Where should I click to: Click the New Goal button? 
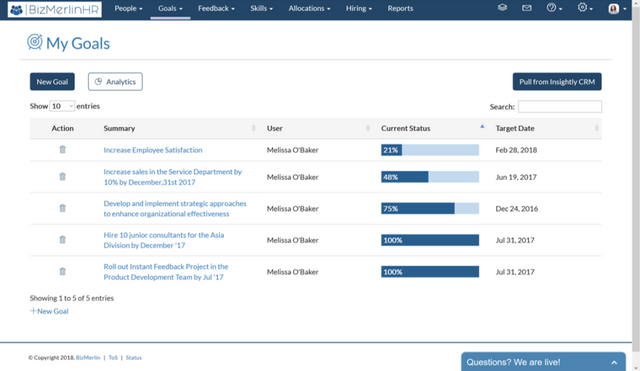click(52, 82)
